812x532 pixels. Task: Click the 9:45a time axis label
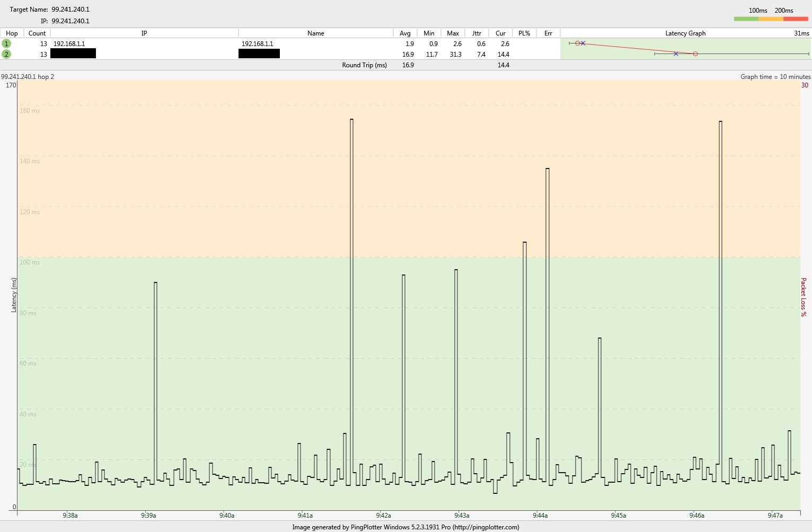[619, 516]
